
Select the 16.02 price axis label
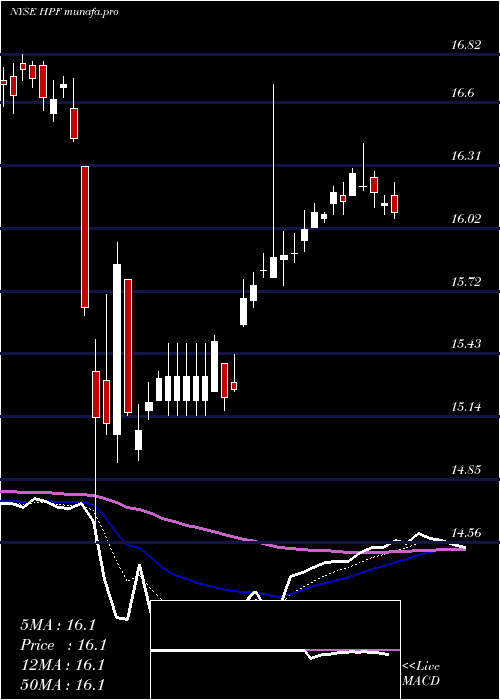coord(466,219)
